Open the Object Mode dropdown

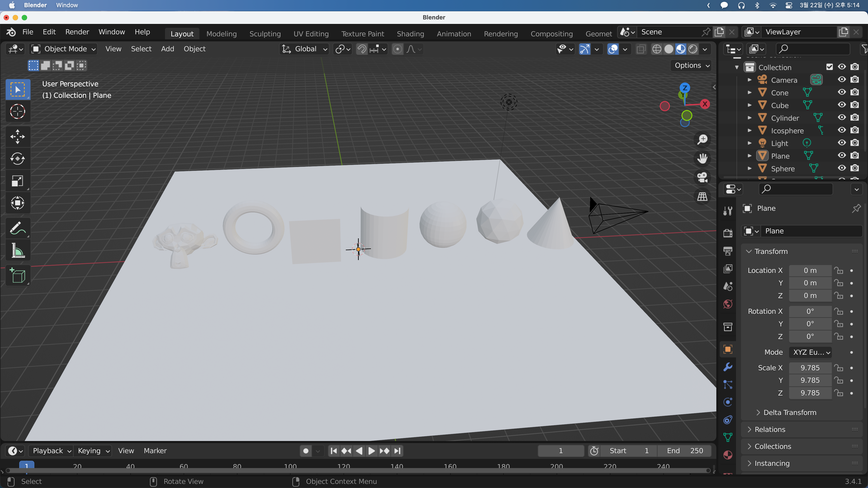click(64, 49)
